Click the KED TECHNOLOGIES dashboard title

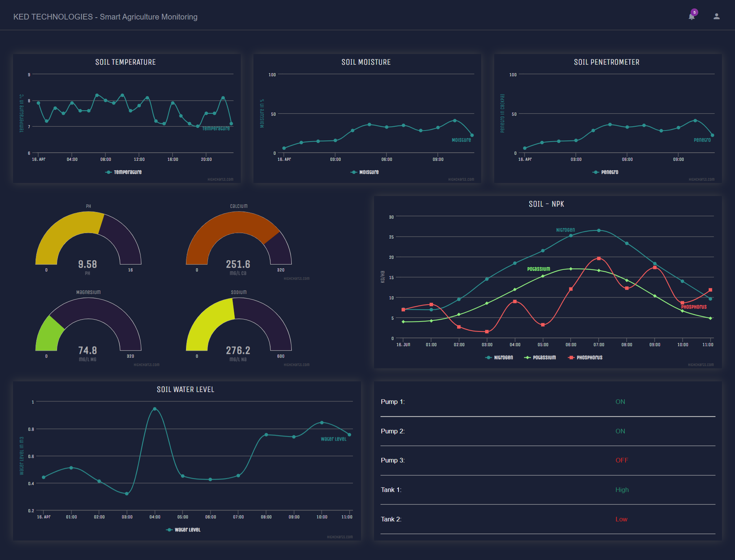click(x=105, y=17)
